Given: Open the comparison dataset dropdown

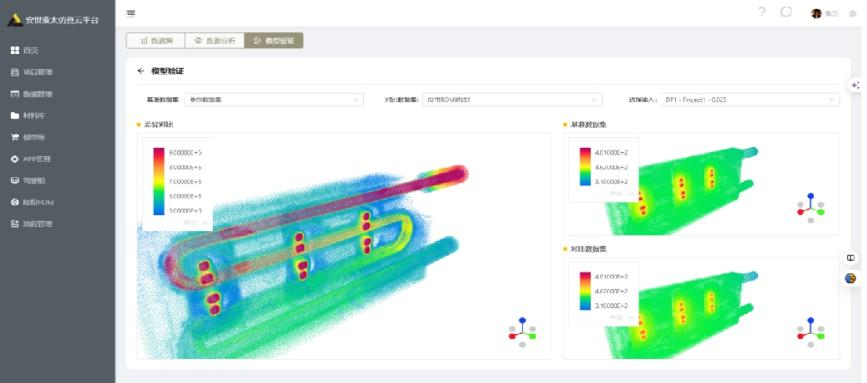Looking at the screenshot, I should (512, 99).
